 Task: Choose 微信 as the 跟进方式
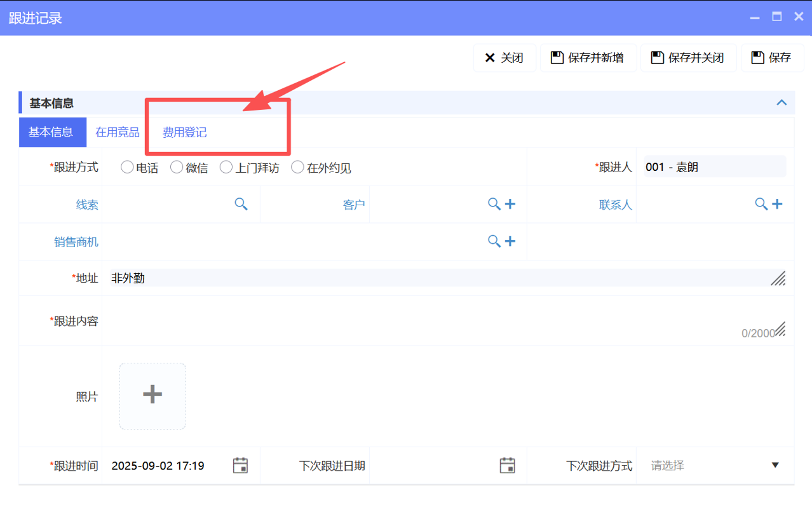(176, 167)
